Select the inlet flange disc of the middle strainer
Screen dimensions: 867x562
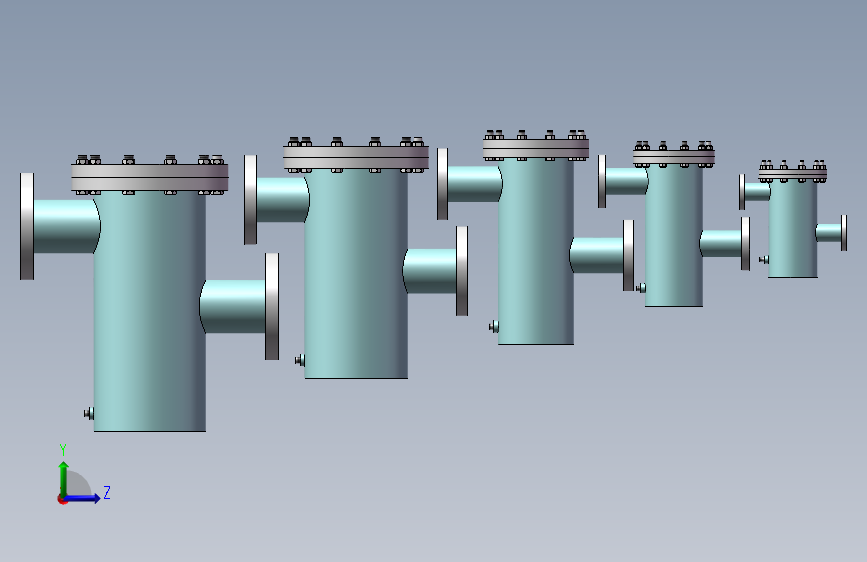tap(442, 184)
